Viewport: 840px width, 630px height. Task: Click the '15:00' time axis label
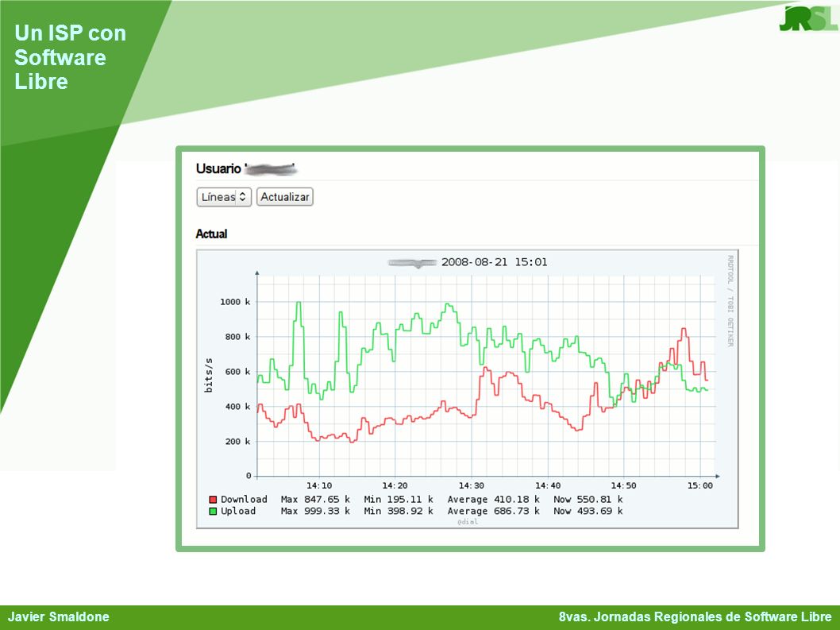pyautogui.click(x=700, y=485)
